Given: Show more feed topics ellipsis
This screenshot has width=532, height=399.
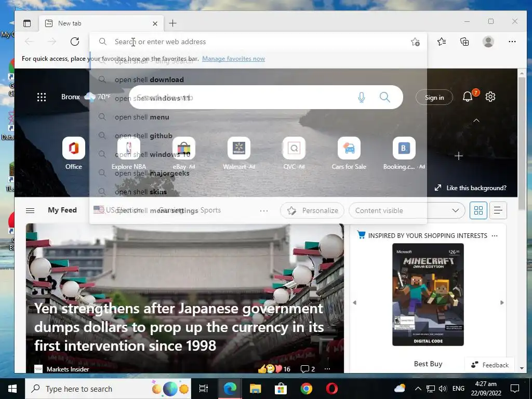Looking at the screenshot, I should (x=263, y=211).
